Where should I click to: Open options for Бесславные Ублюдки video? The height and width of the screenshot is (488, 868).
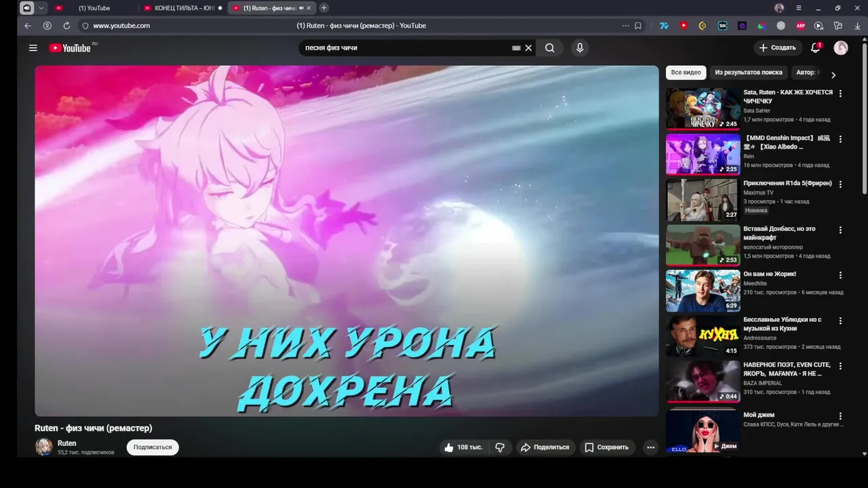click(x=840, y=321)
